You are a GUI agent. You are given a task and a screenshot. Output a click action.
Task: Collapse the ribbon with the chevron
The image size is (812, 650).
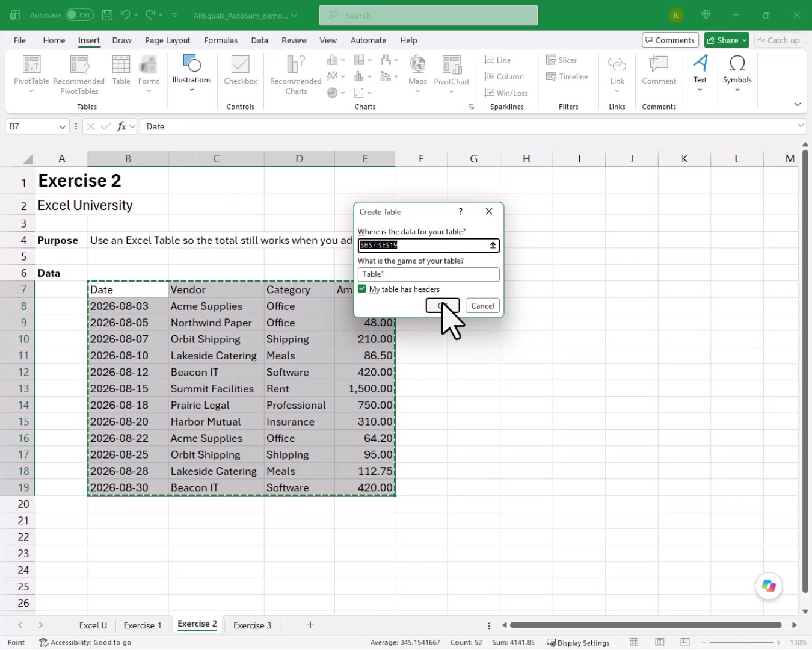798,104
